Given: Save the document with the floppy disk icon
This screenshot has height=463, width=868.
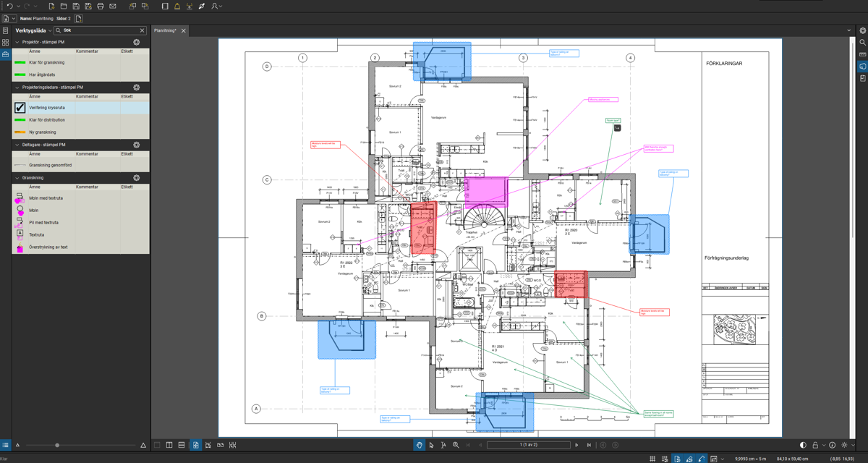Looking at the screenshot, I should (x=76, y=6).
